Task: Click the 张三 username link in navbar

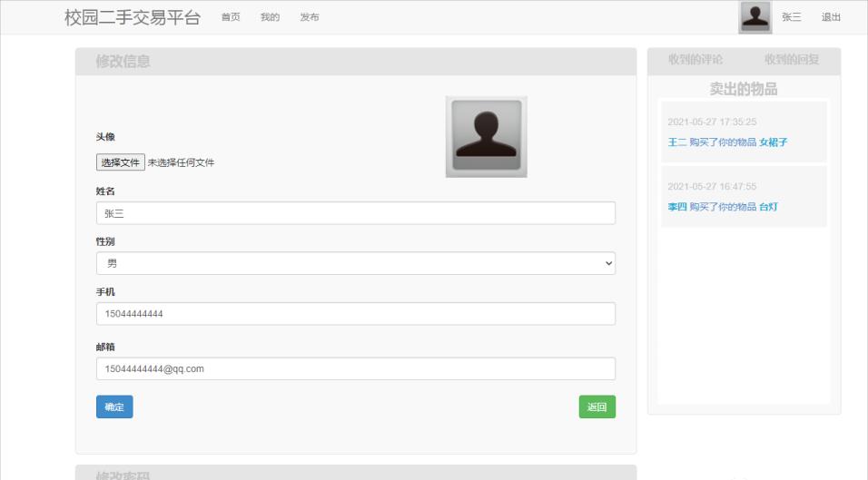Action: [792, 17]
